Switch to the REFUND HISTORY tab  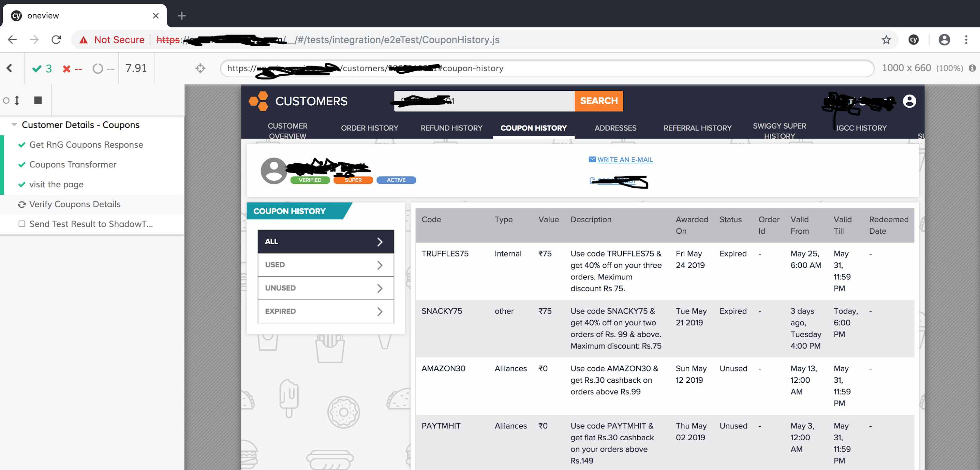tap(451, 128)
